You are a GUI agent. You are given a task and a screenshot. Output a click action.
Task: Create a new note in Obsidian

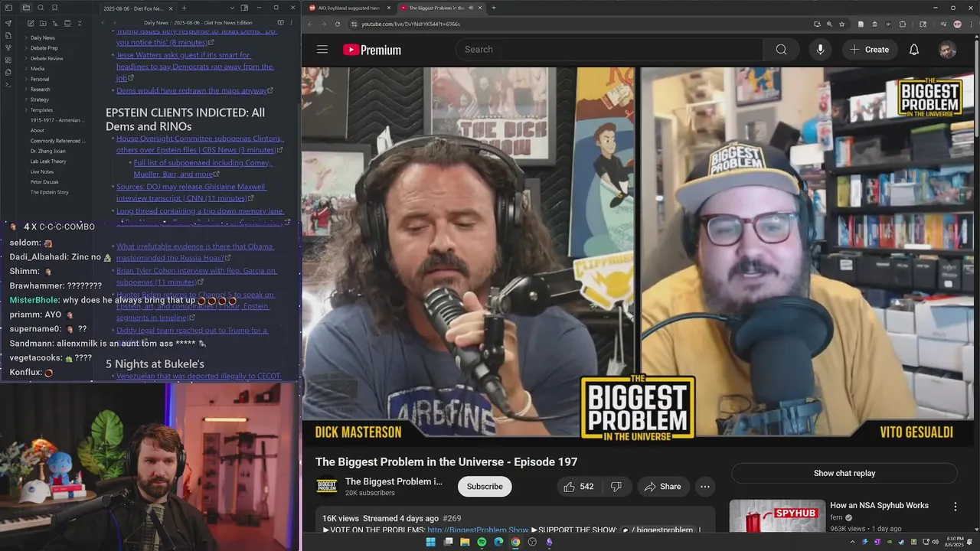coord(31,24)
